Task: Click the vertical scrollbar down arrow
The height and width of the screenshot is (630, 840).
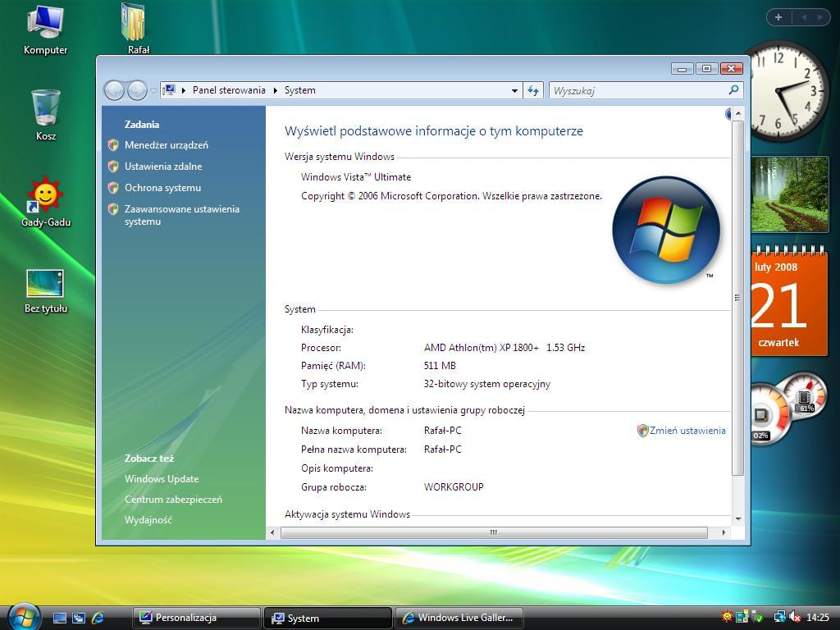Action: 738,518
